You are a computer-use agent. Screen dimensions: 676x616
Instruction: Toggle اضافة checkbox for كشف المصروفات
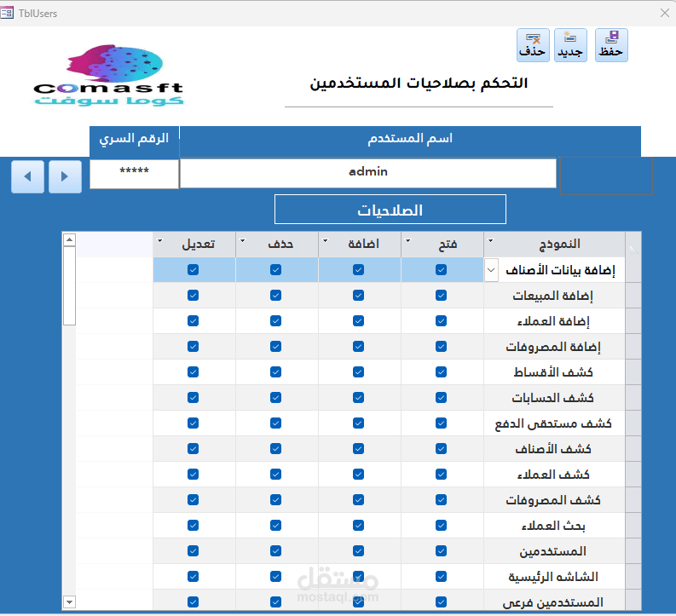(358, 499)
